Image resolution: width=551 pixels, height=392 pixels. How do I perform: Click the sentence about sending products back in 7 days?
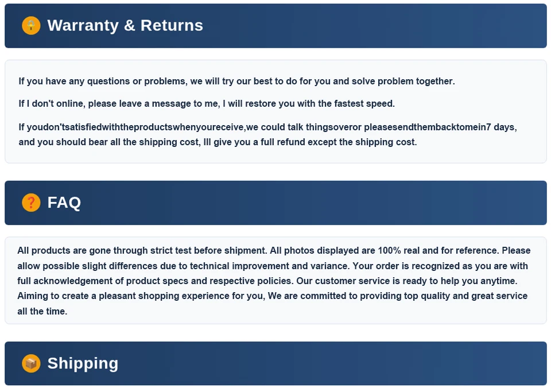268,127
